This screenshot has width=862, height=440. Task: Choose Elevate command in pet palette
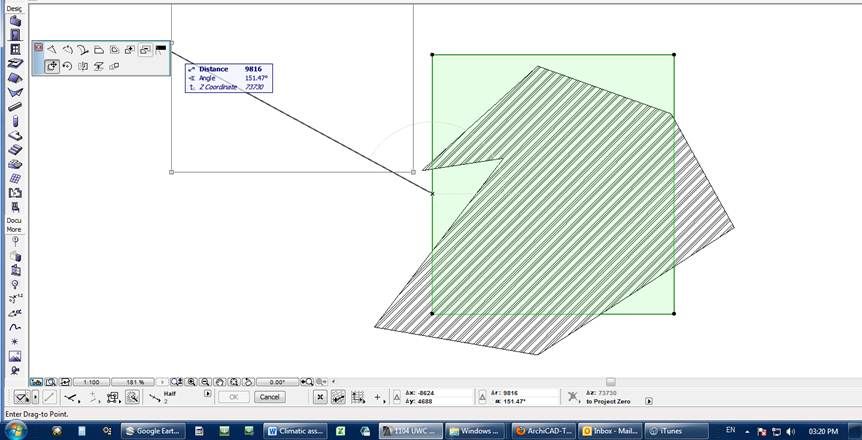(98, 66)
